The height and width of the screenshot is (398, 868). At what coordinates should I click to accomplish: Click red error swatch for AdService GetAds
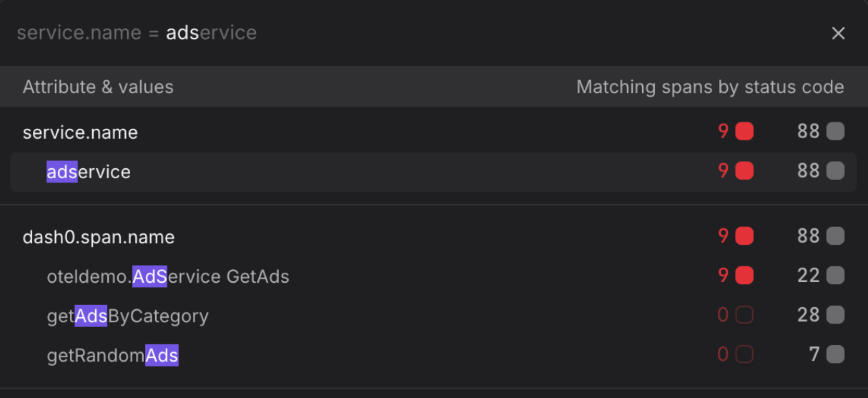click(744, 276)
